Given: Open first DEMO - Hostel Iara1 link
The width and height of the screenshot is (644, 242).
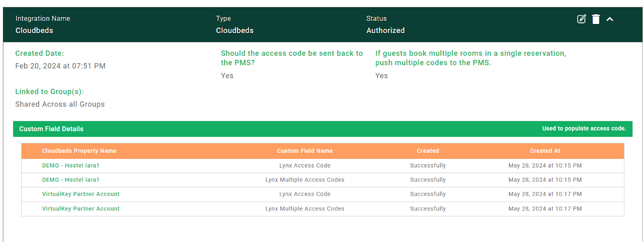Looking at the screenshot, I should (x=71, y=166).
